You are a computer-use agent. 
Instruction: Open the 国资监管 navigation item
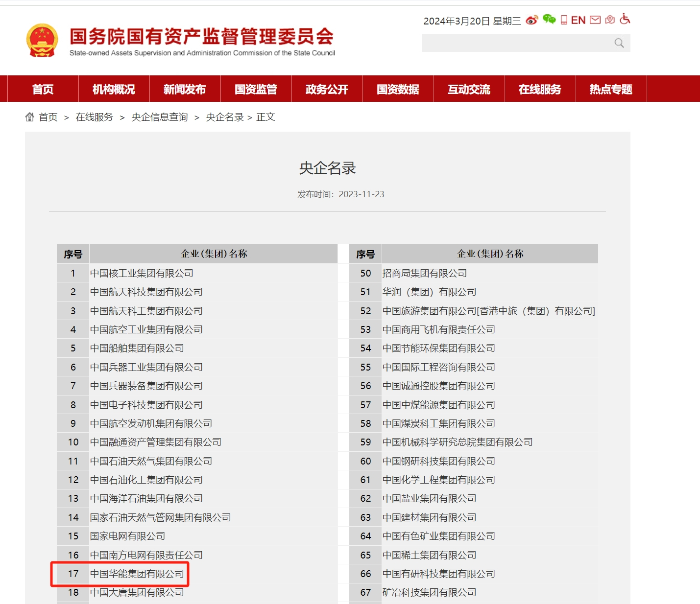coord(256,89)
